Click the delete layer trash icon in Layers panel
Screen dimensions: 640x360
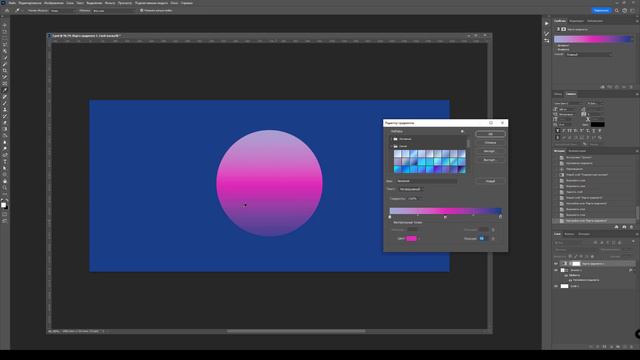631,347
